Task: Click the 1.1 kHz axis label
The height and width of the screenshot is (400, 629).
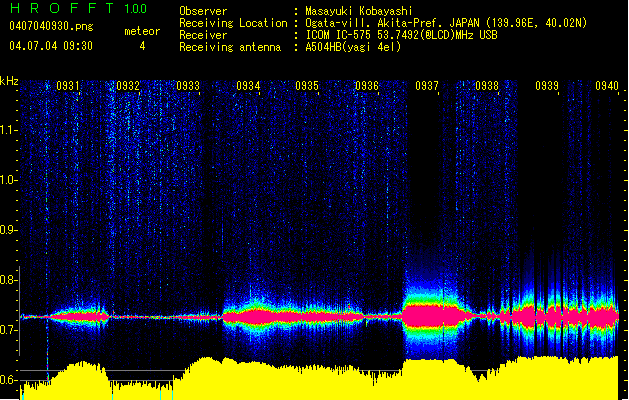Action: [x=9, y=130]
